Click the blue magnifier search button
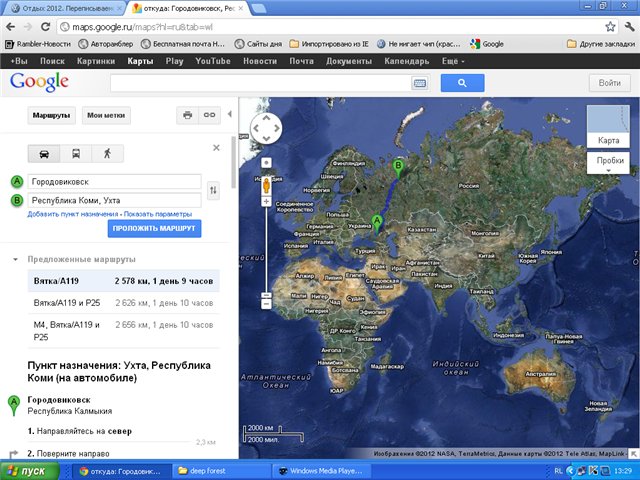 click(462, 83)
